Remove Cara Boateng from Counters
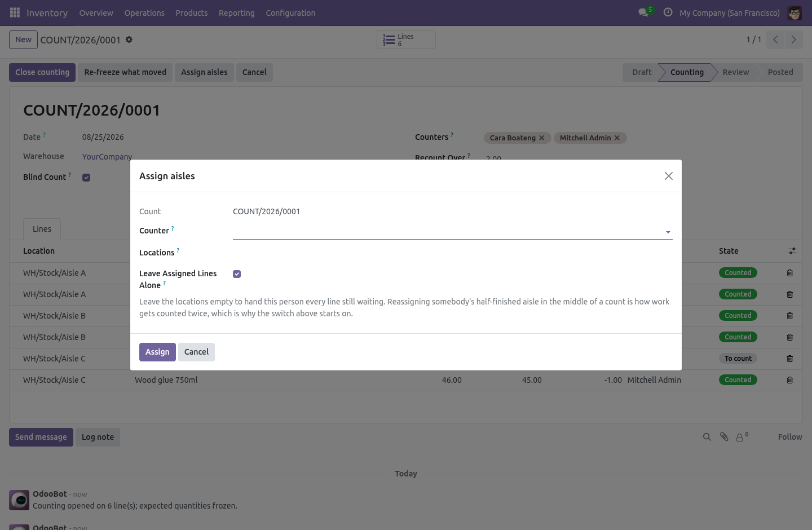Screen dimensions: 812x530 (542, 138)
